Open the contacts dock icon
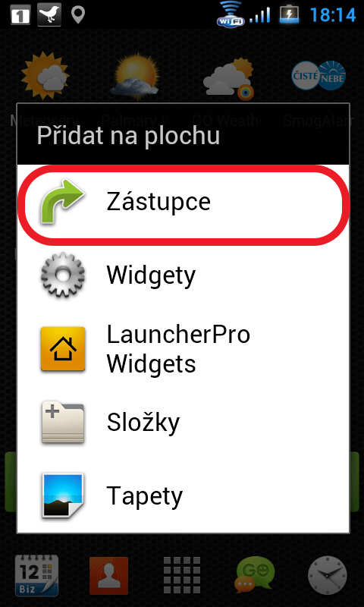364x607 pixels. click(x=108, y=576)
